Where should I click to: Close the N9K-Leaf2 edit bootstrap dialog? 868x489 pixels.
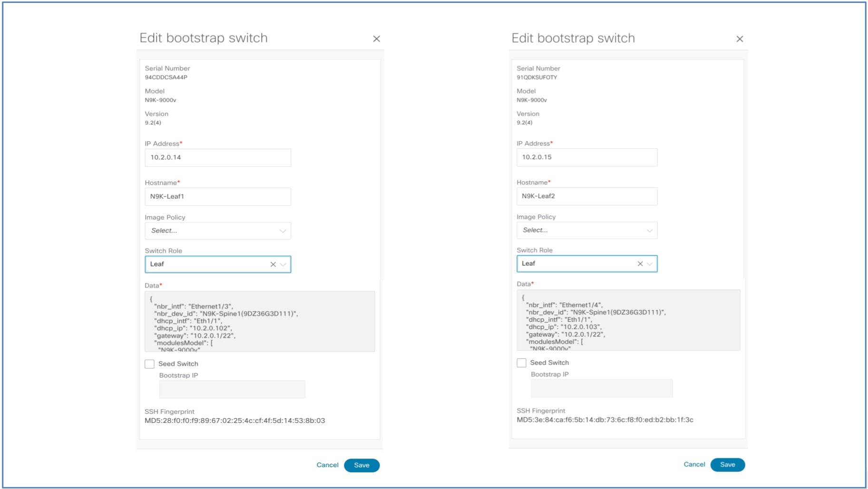pyautogui.click(x=740, y=38)
